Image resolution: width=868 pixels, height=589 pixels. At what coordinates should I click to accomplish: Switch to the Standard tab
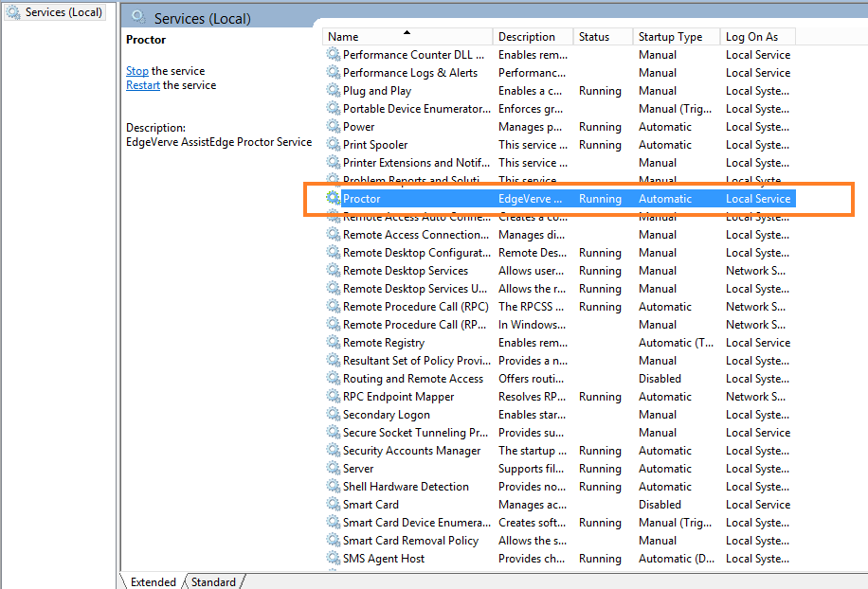(x=213, y=581)
